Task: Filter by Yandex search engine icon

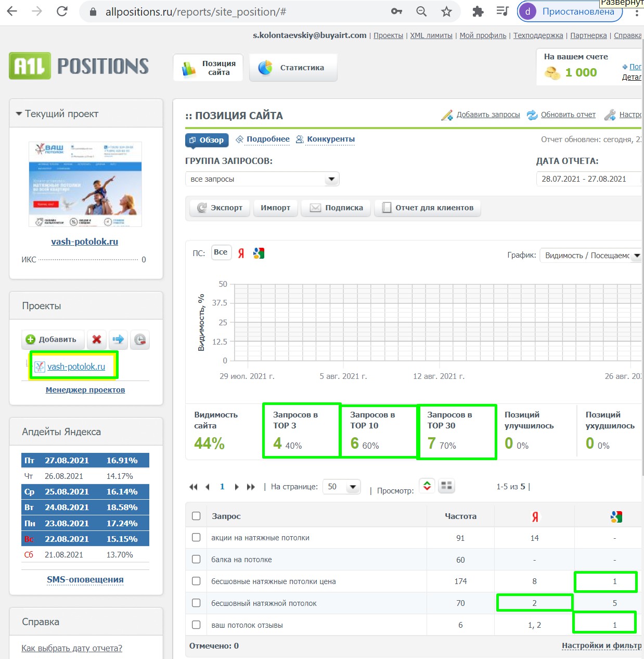Action: (x=241, y=254)
